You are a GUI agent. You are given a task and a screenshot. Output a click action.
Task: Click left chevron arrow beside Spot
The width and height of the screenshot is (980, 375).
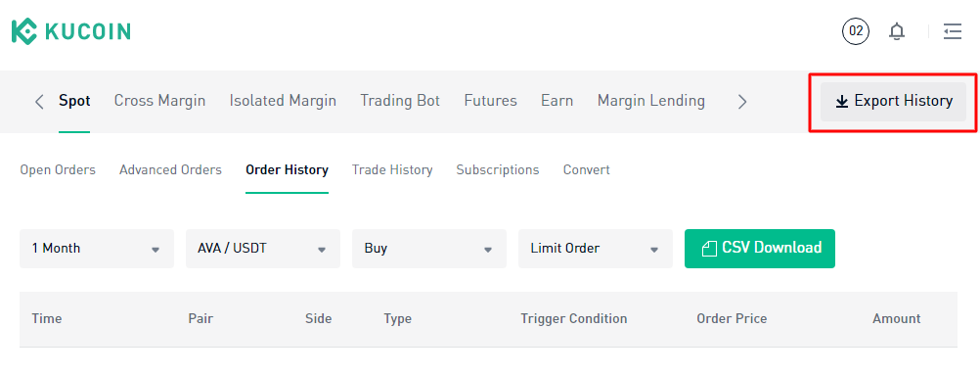pos(39,102)
